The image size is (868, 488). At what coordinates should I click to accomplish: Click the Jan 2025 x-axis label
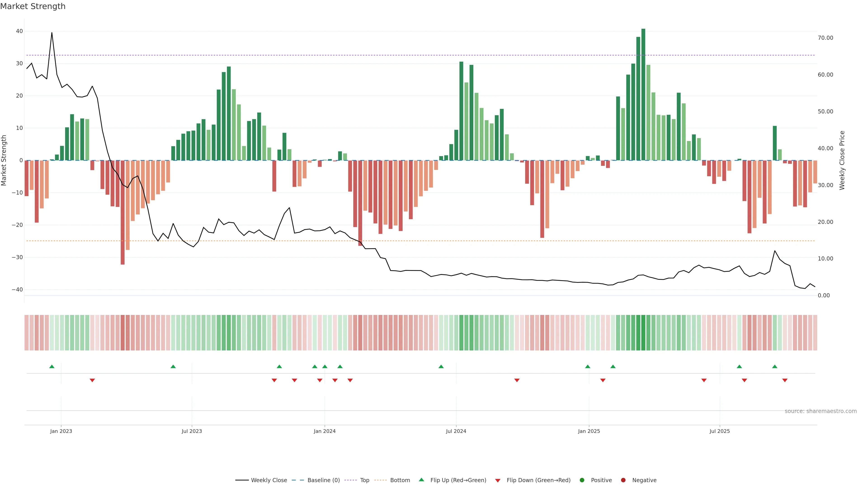pyautogui.click(x=589, y=431)
